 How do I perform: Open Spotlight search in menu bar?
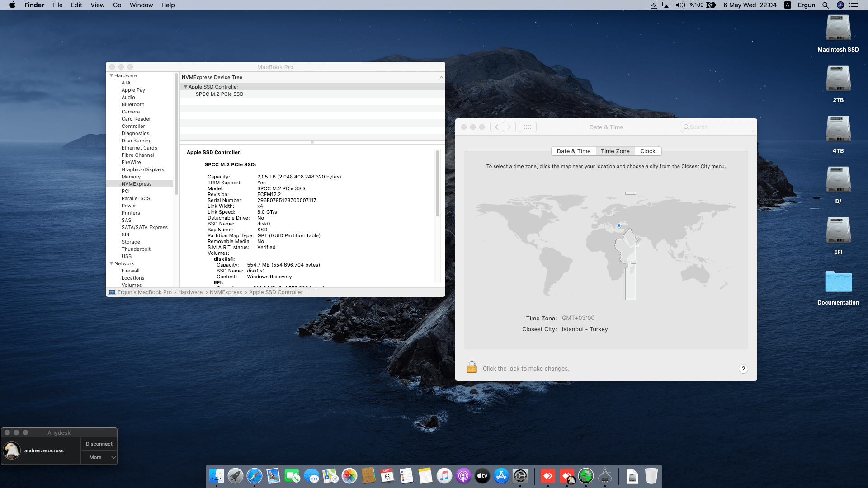825,5
